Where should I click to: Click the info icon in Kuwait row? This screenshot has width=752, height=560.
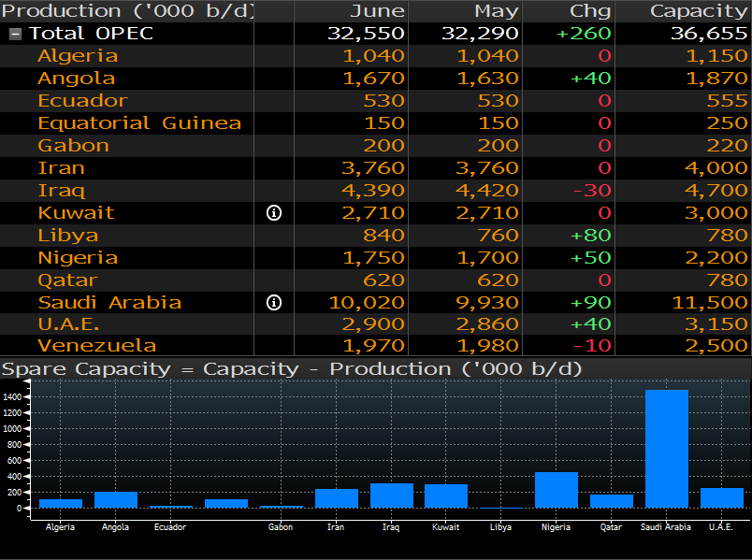274,213
